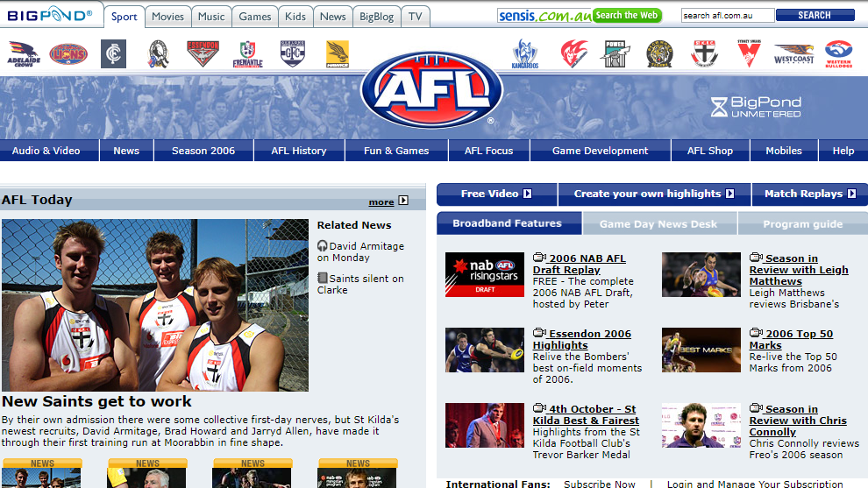Viewport: 868px width, 488px height.
Task: Switch to Game Day News Desk tab
Action: (658, 223)
